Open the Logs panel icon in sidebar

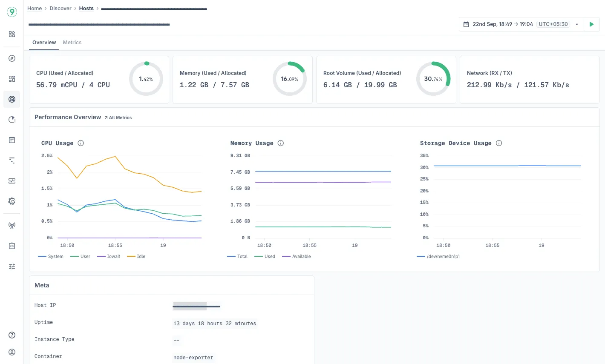click(12, 140)
